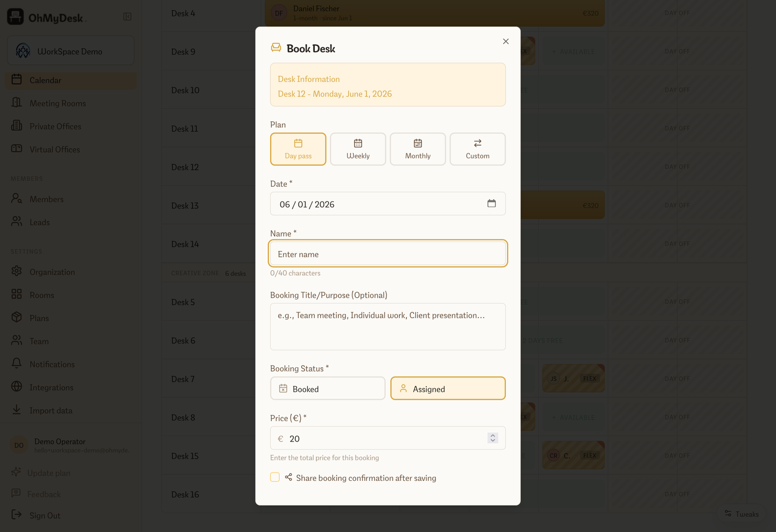
Task: Select the Day pass plan
Action: [298, 149]
